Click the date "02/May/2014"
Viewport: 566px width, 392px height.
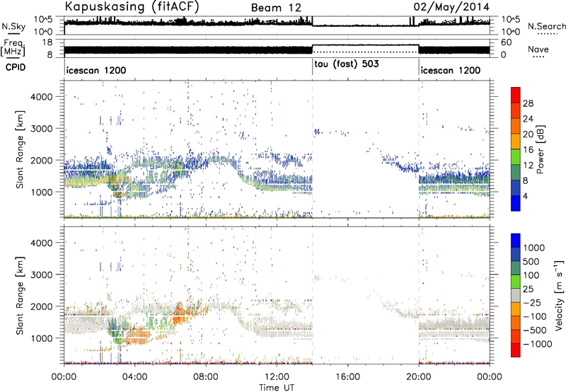tap(451, 7)
